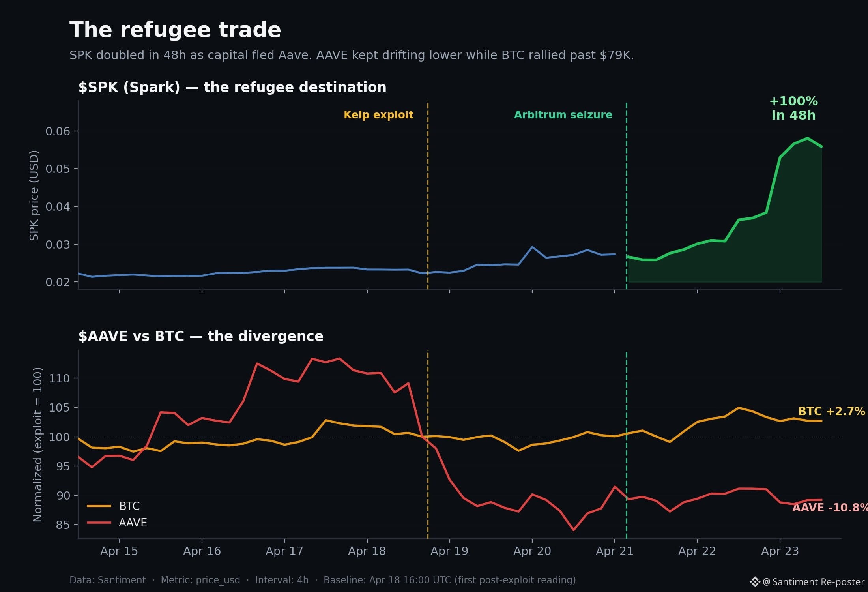The width and height of the screenshot is (868, 592).
Task: Click the "Kelp exploit" annotation label
Action: coord(378,115)
